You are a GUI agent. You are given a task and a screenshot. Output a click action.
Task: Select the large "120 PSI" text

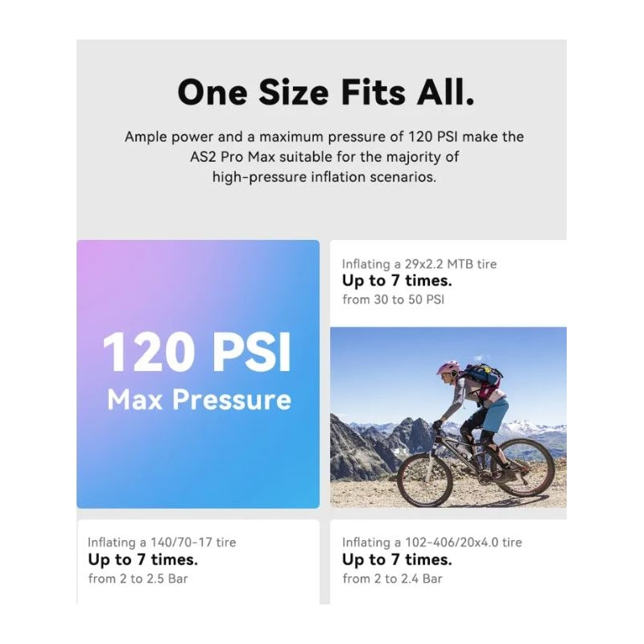click(197, 353)
